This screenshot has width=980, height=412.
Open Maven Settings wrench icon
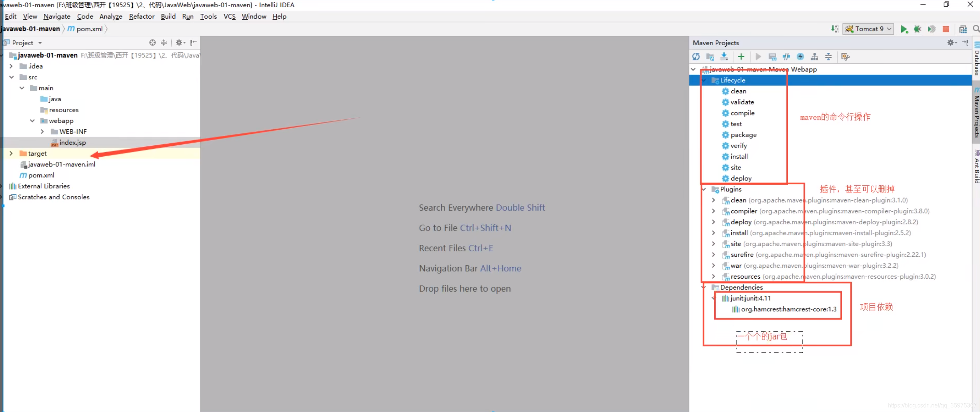[x=845, y=56]
